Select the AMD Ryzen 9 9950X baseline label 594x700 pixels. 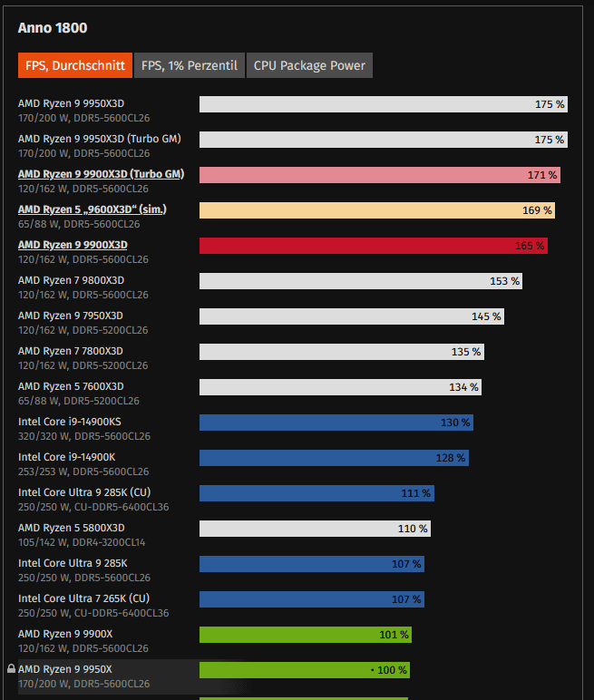pyautogui.click(x=65, y=669)
